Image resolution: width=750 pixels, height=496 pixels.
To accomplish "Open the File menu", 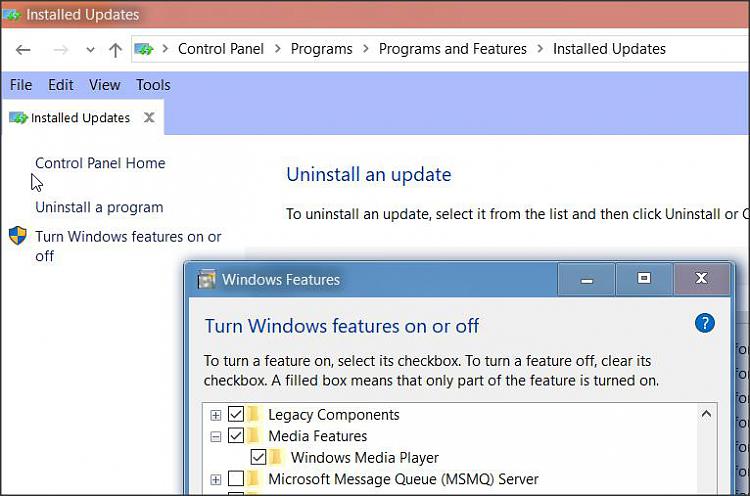I will tap(21, 85).
